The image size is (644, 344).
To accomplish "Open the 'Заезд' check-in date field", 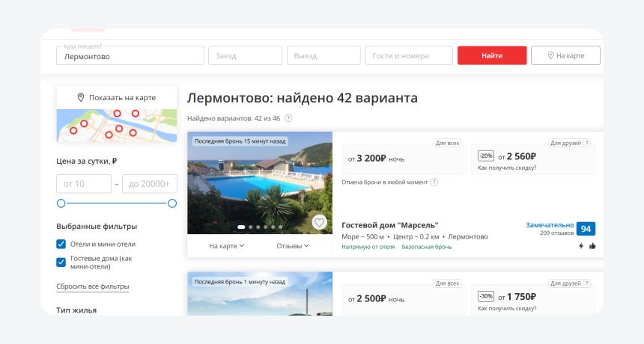I will tap(245, 55).
